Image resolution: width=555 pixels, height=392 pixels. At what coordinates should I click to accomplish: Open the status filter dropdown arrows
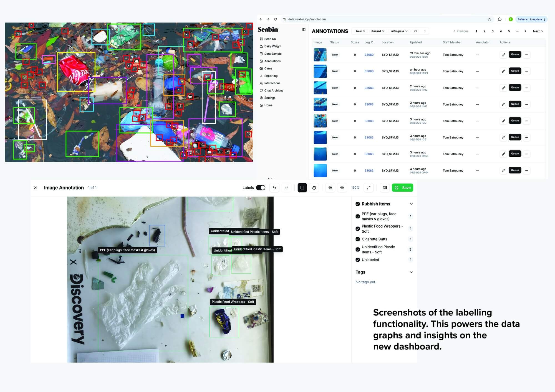click(x=425, y=31)
